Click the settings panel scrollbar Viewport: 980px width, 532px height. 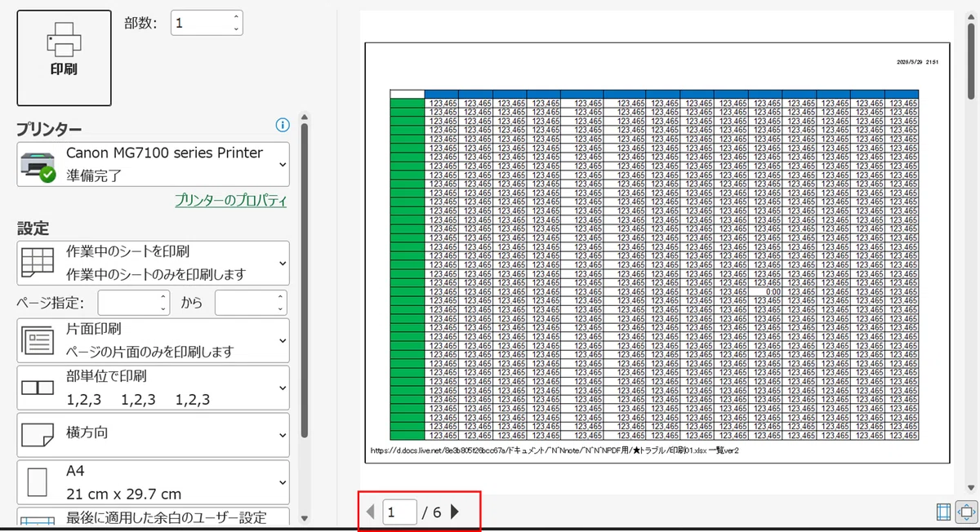305,279
